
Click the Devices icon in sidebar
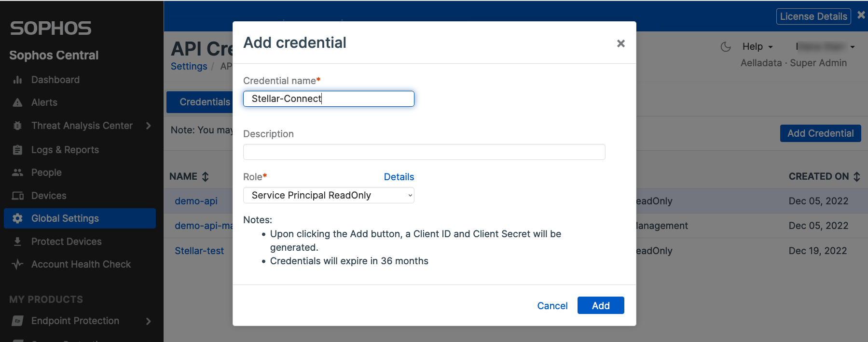click(18, 196)
